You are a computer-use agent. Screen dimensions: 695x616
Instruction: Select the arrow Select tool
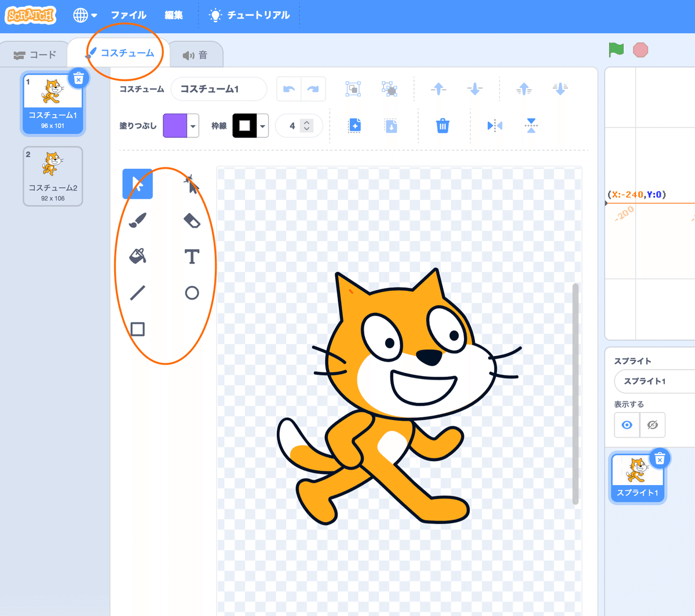tap(138, 184)
